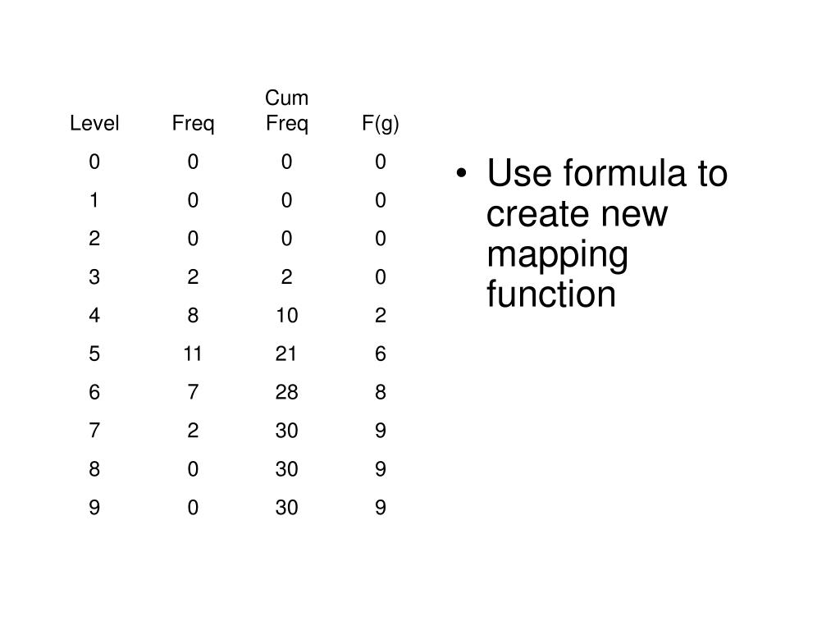Click the Freq value 8 for Level 4

tap(193, 316)
